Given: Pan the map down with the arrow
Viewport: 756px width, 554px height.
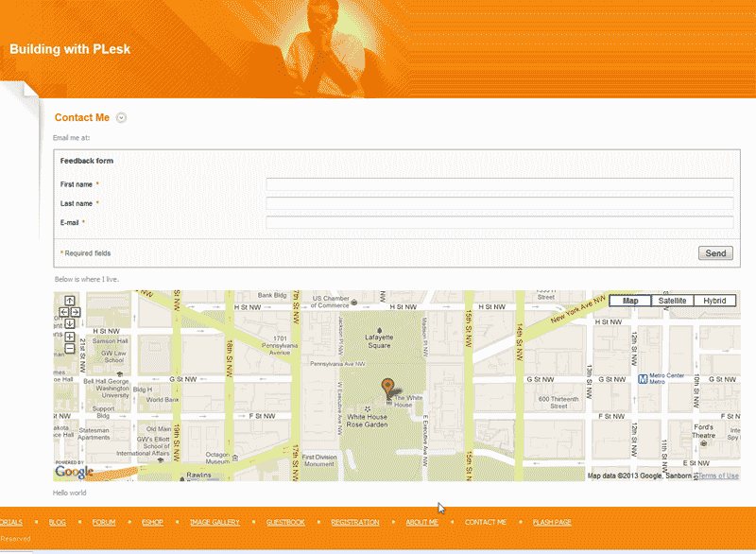Looking at the screenshot, I should (x=69, y=323).
